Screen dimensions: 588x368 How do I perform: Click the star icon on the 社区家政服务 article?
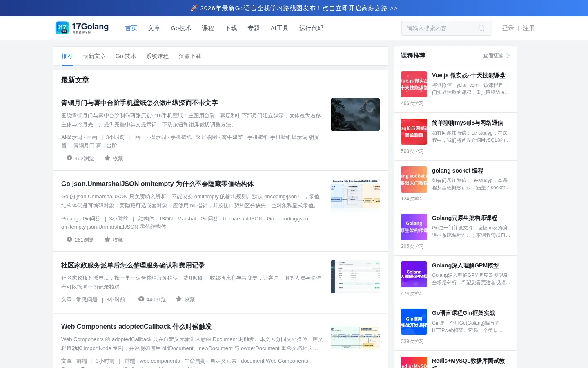pos(179,299)
